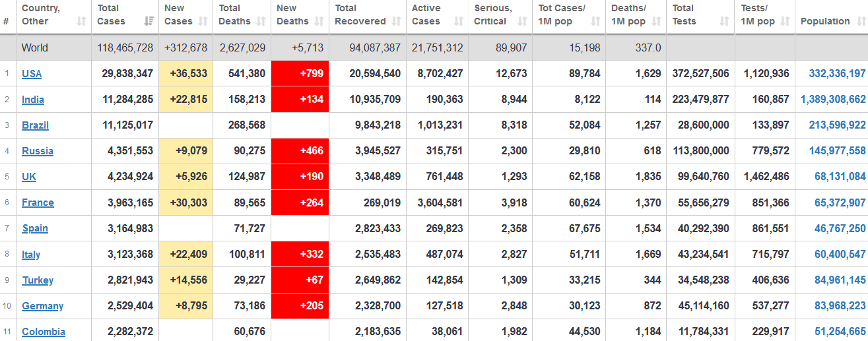Sort by the Country, Other column arrows
This screenshot has height=341, width=868.
[x=81, y=21]
